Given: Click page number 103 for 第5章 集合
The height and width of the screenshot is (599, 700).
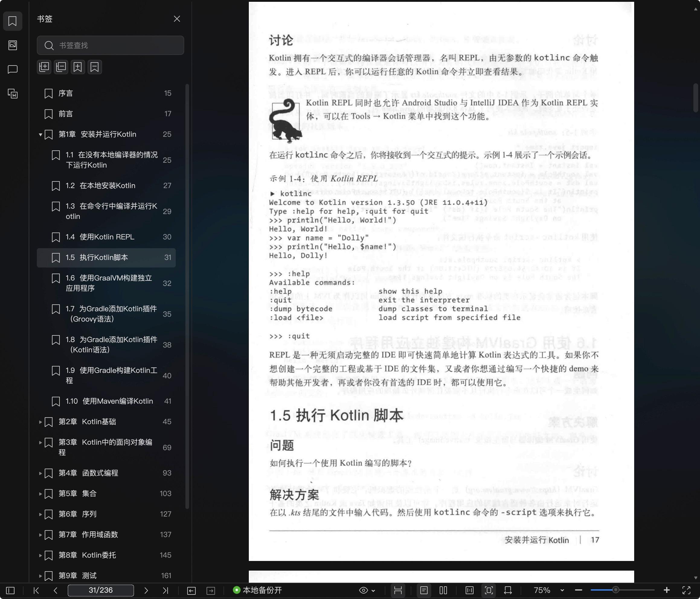Looking at the screenshot, I should 165,494.
